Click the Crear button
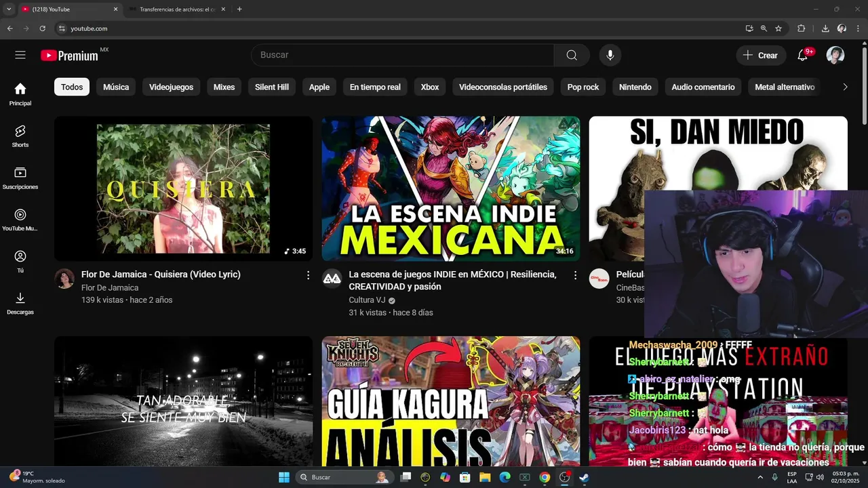This screenshot has height=488, width=868. coord(761,55)
